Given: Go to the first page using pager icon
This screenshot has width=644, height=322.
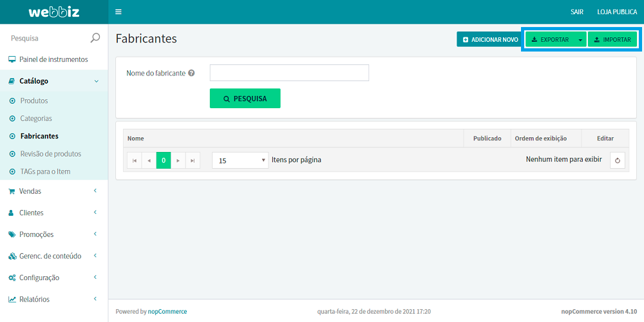Looking at the screenshot, I should coord(135,160).
